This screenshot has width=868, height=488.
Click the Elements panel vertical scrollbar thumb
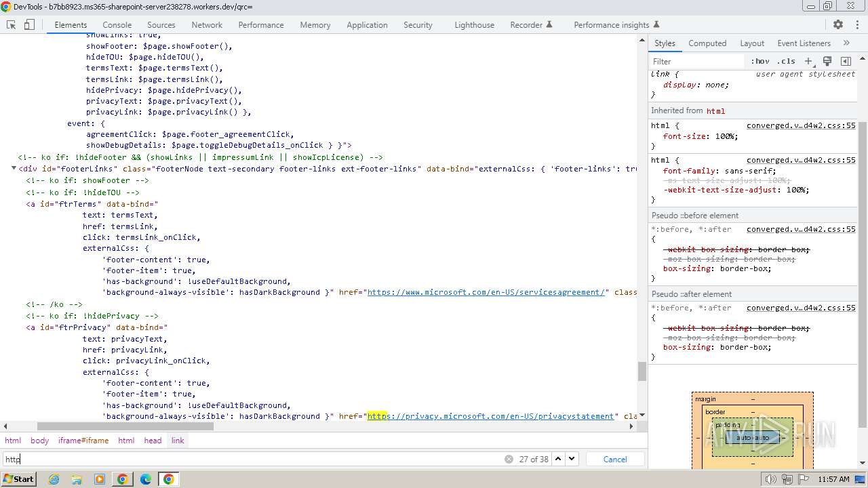[x=642, y=371]
